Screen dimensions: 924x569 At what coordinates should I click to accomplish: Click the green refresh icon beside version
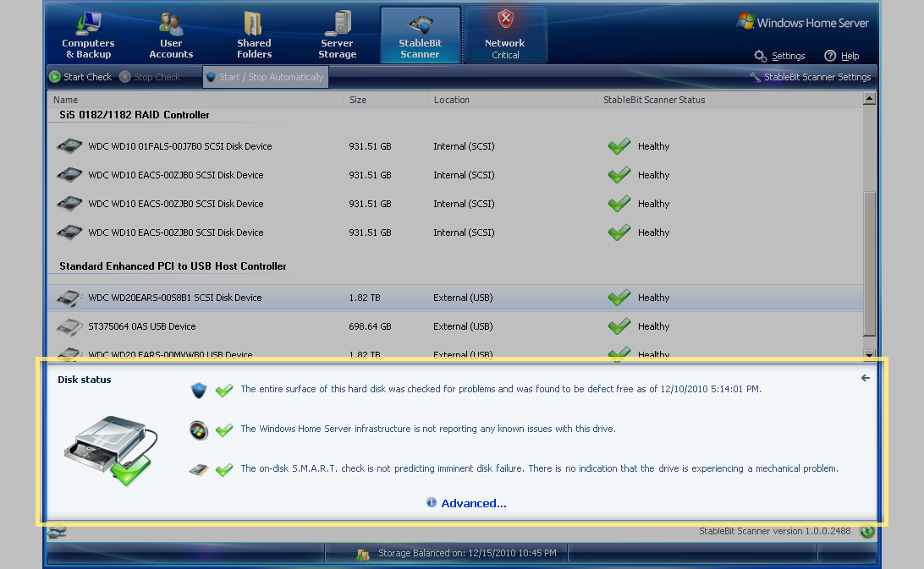tap(866, 531)
